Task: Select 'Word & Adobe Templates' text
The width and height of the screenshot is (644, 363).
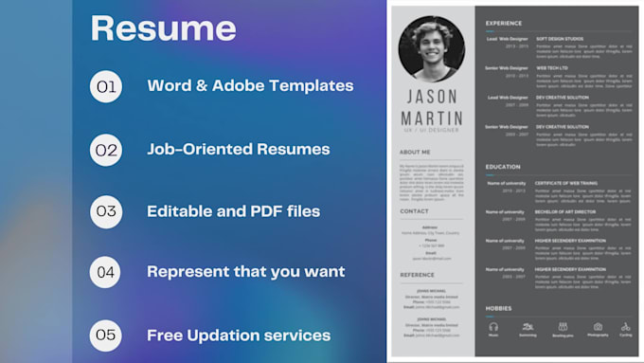Action: pyautogui.click(x=250, y=85)
